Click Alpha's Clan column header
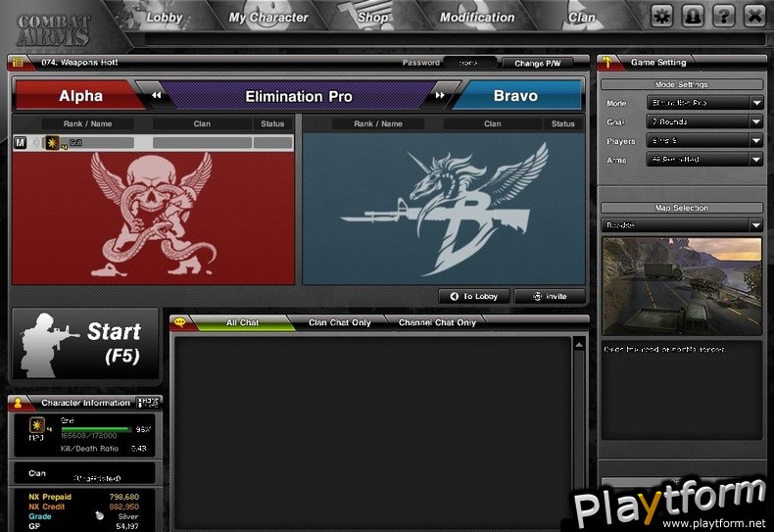 (202, 123)
